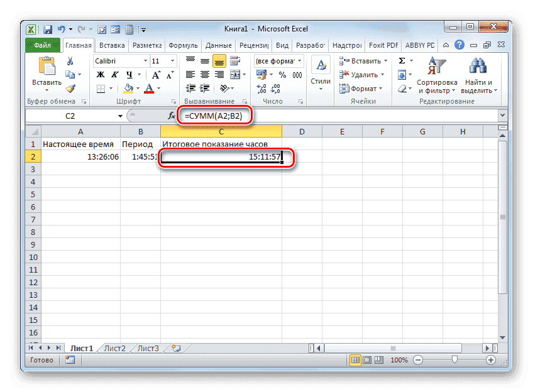Toggle italic formatting (К)
Viewport: 533px width, 392px height.
tap(115, 73)
